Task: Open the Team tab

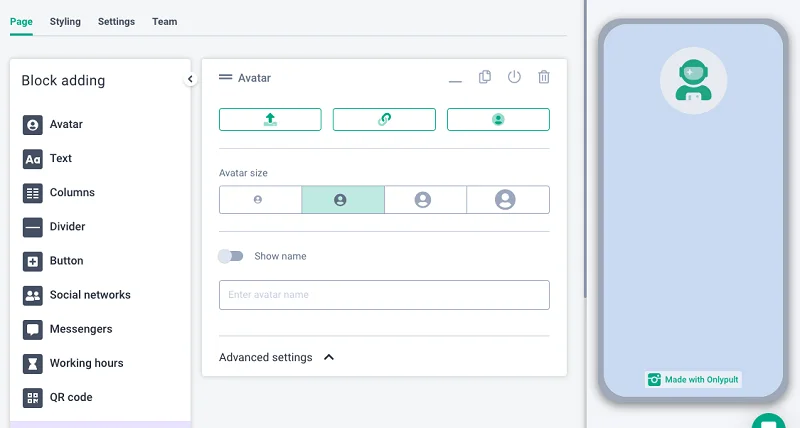Action: click(x=164, y=21)
